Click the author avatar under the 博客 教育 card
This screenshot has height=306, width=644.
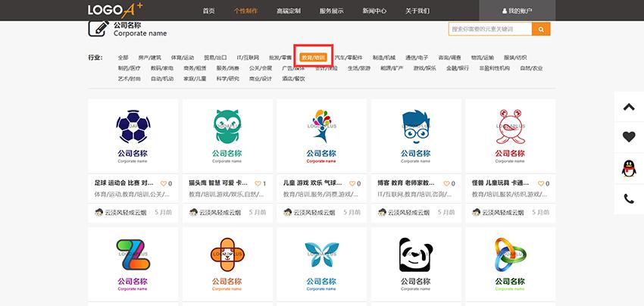coord(382,212)
